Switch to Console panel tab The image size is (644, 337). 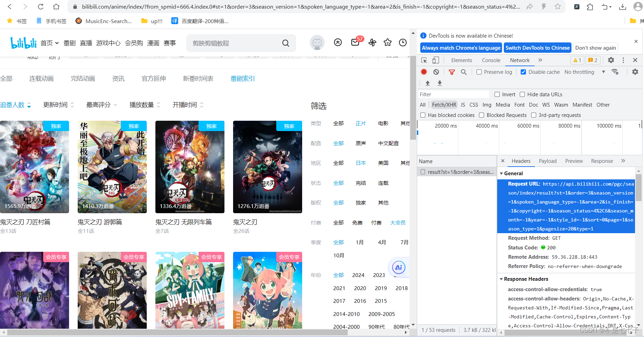point(491,60)
